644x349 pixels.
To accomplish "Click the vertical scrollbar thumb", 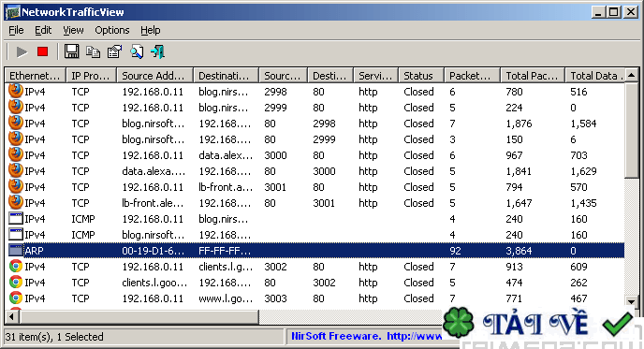I will (631, 131).
